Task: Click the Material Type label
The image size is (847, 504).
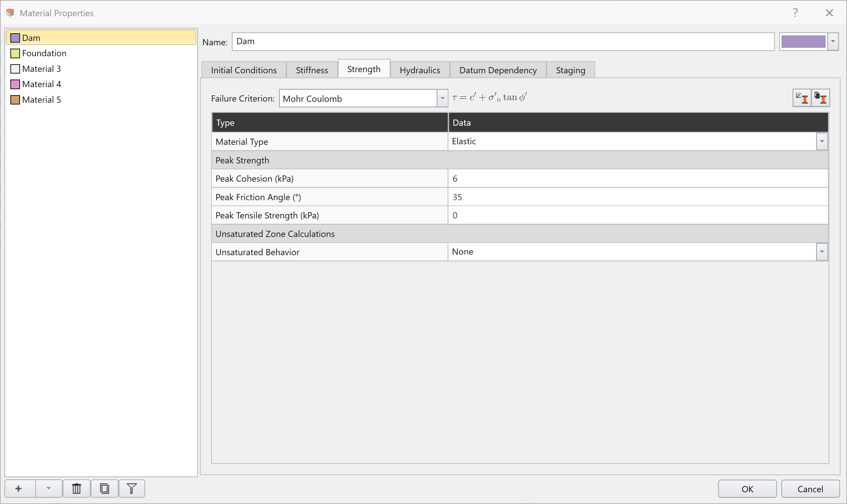Action: pyautogui.click(x=242, y=142)
